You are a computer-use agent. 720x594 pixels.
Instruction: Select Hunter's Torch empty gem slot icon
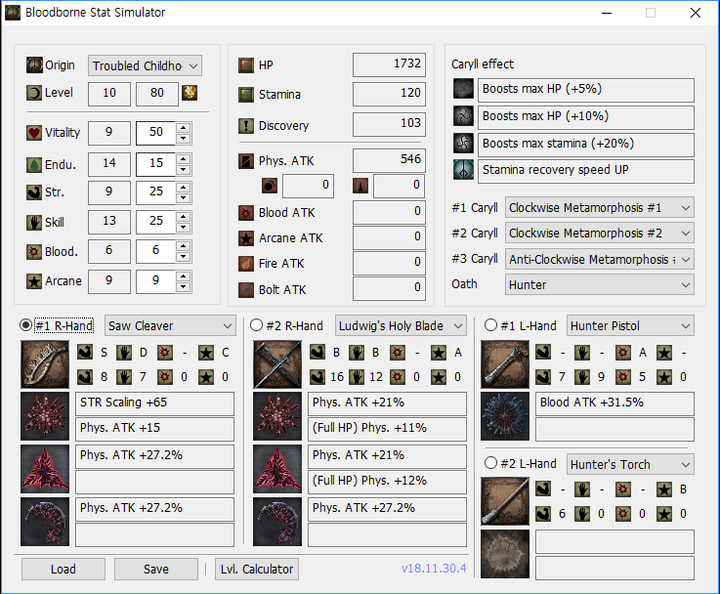(x=505, y=554)
